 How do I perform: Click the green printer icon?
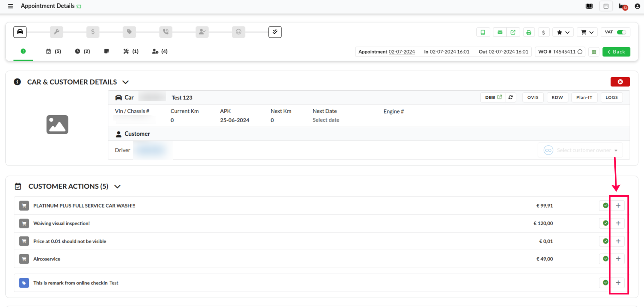point(528,32)
